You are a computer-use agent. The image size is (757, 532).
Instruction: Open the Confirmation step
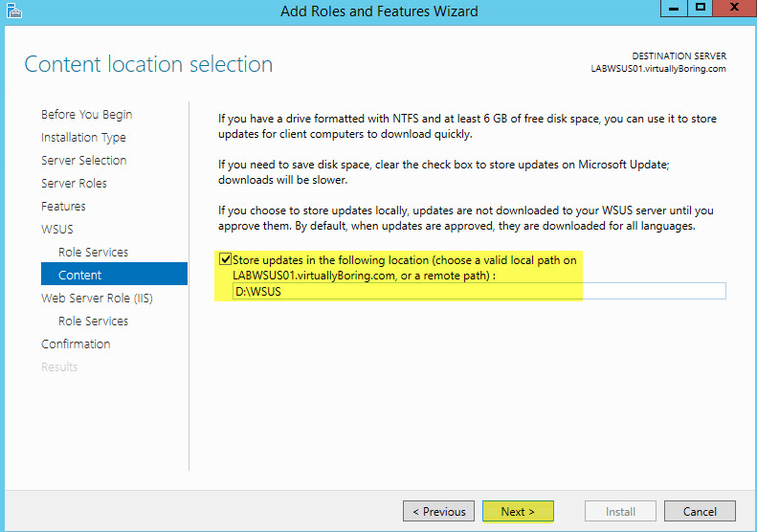click(76, 344)
